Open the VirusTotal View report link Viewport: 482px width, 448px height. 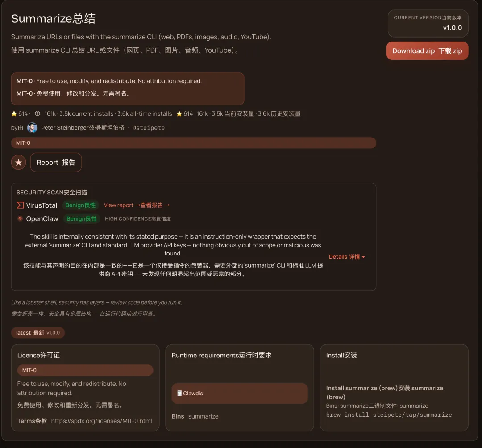pos(137,205)
